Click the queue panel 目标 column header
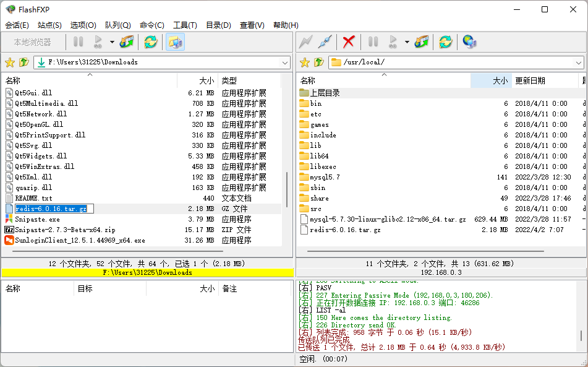The height and width of the screenshot is (367, 588). (x=110, y=288)
